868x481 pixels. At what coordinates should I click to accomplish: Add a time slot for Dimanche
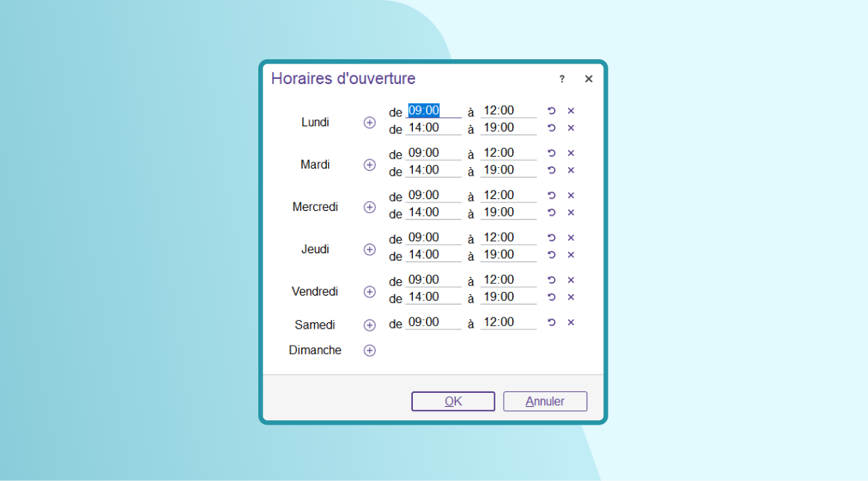(369, 351)
